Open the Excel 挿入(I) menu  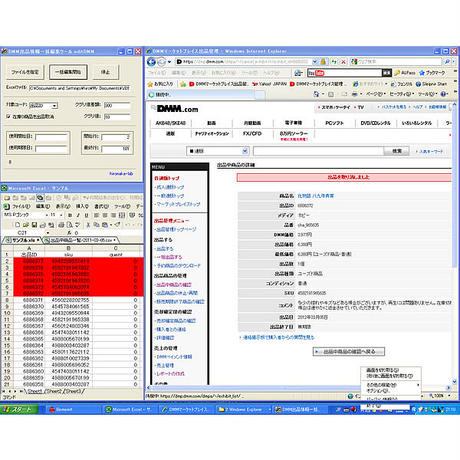tap(82, 206)
